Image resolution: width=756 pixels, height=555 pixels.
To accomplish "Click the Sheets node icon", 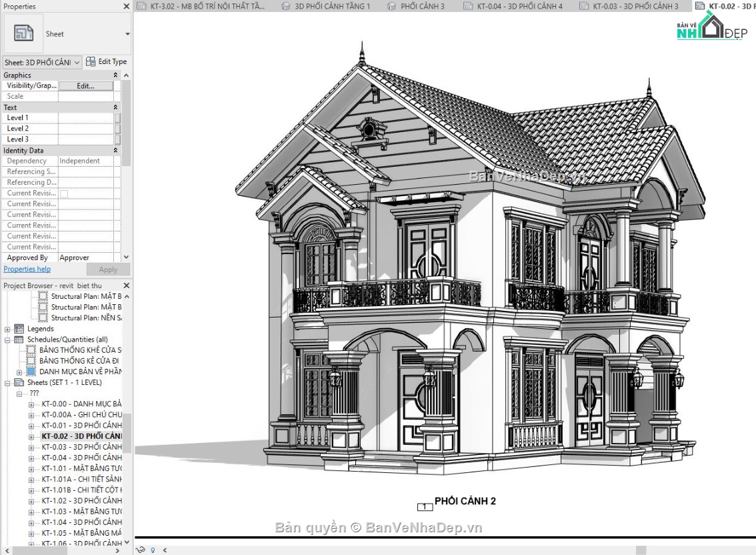I will coord(19,383).
